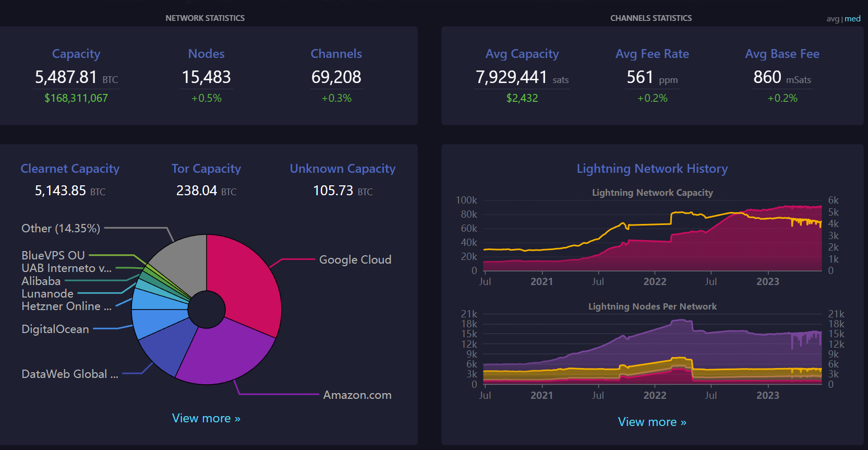
Task: Click the Capacity 5,487.81 BTC value
Action: 76,77
